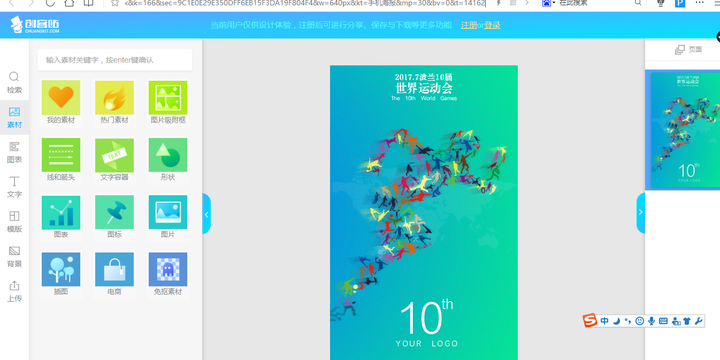Open 文字容器 TEXT tile
Image resolution: width=720 pixels, height=360 pixels.
pos(114,160)
